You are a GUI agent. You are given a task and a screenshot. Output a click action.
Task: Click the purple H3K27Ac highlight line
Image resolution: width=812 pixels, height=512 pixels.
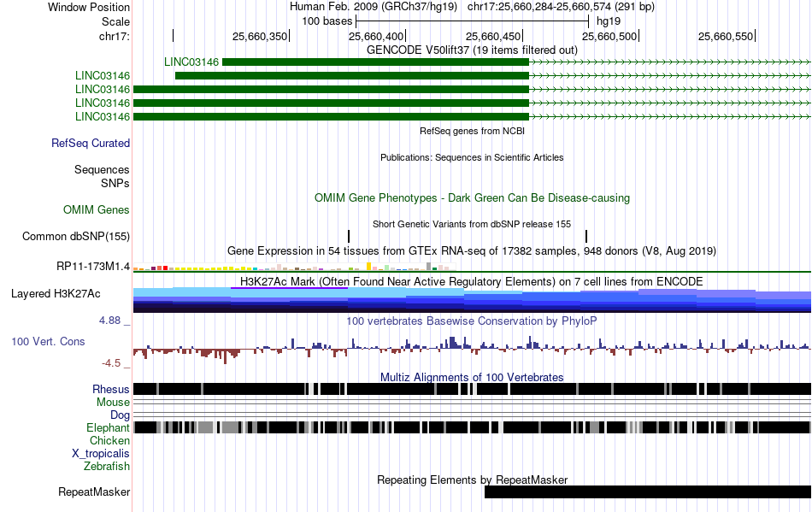click(290, 288)
